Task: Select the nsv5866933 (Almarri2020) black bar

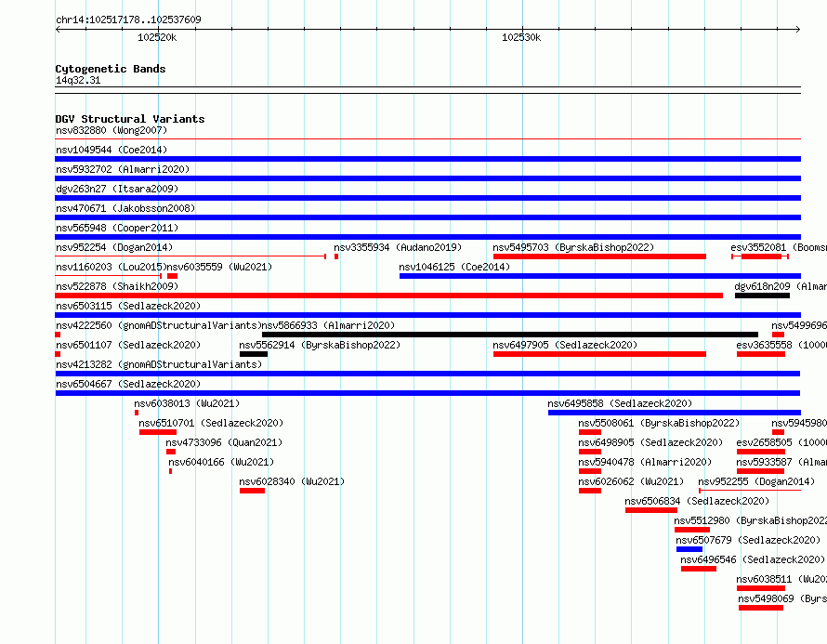Action: (510, 335)
